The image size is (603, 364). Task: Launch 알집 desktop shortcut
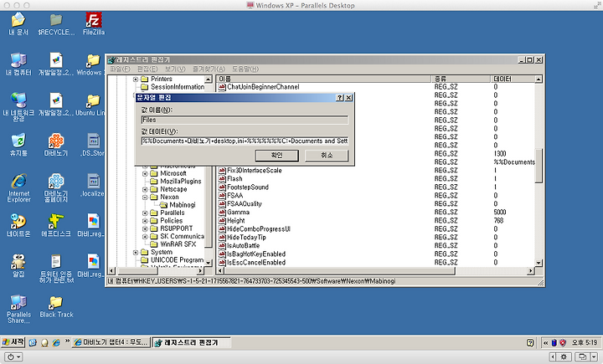click(x=18, y=265)
